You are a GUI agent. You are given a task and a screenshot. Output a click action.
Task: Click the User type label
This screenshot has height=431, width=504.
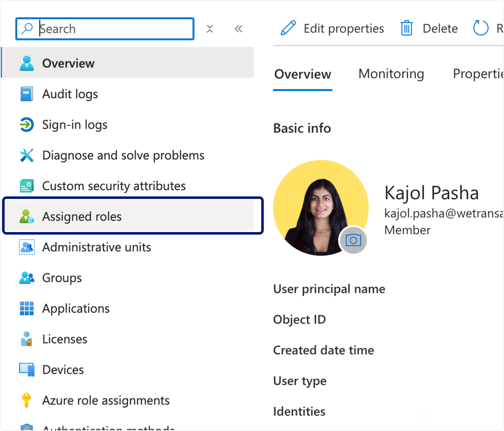(299, 381)
